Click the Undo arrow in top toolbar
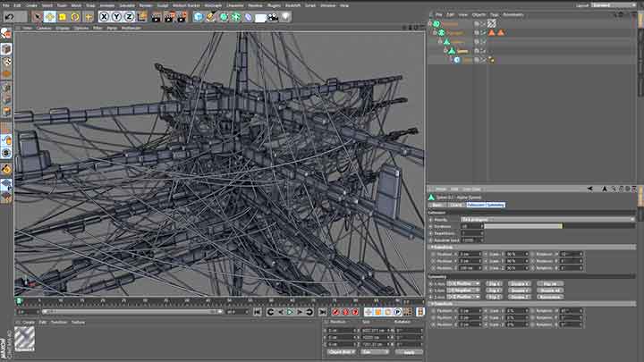Viewport: 644px width, 362px height. click(10, 17)
